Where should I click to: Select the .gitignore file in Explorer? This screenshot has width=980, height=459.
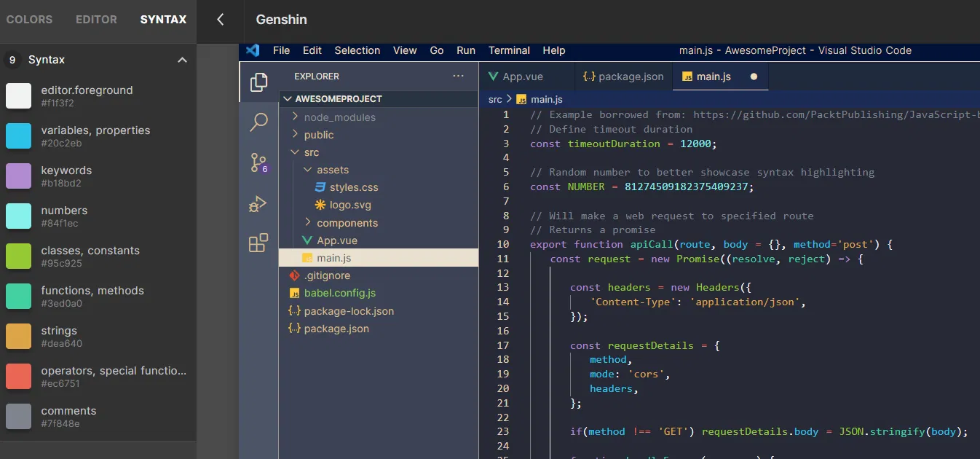(329, 275)
